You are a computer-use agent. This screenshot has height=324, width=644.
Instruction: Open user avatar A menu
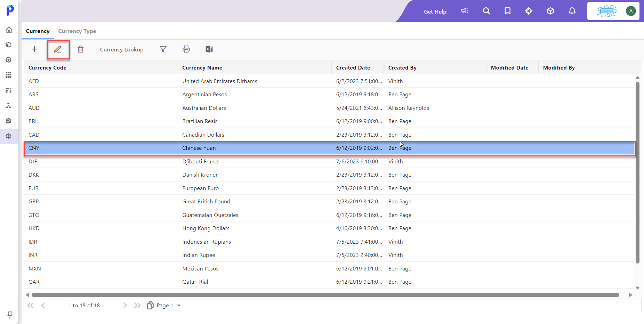click(x=631, y=11)
